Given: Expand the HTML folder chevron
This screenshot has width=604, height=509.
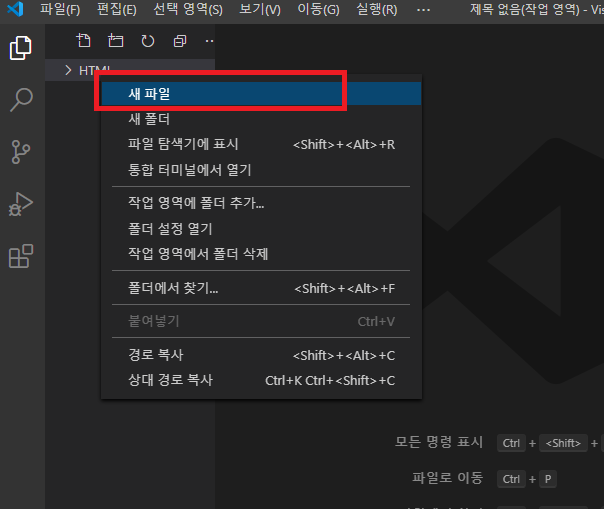Looking at the screenshot, I should 68,70.
